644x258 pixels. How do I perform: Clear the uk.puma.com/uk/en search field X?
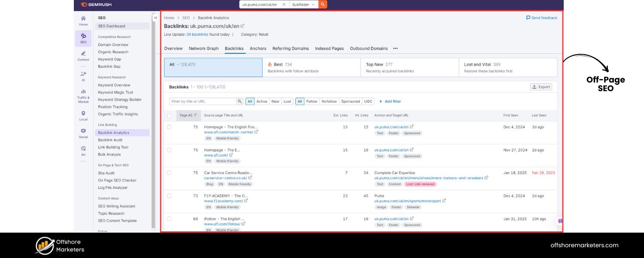[x=284, y=4]
